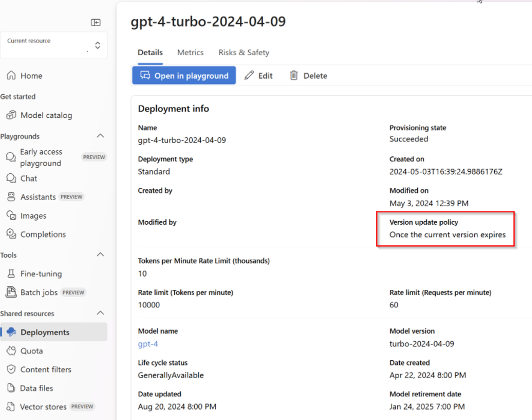Collapse the Tools section
Viewport: 532px width, 420px height.
(100, 254)
